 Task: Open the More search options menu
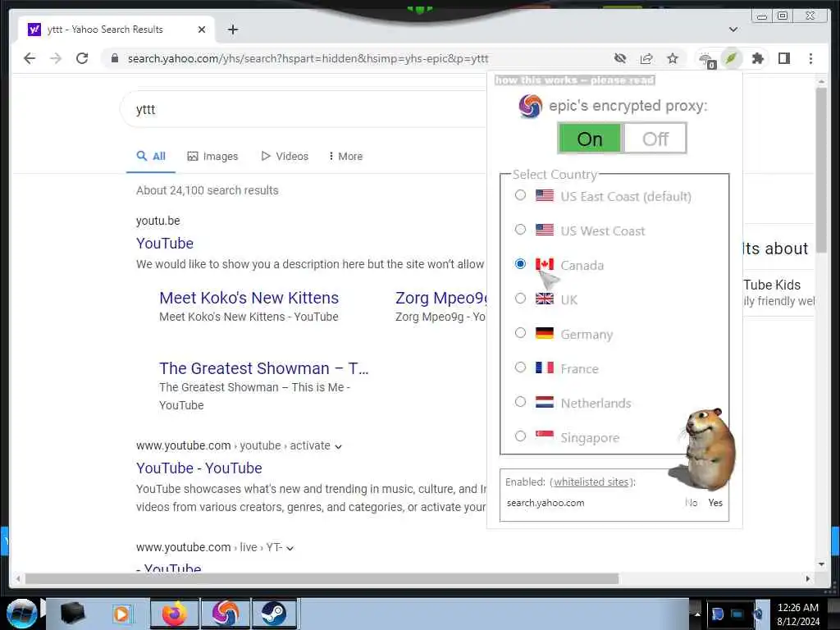(345, 156)
